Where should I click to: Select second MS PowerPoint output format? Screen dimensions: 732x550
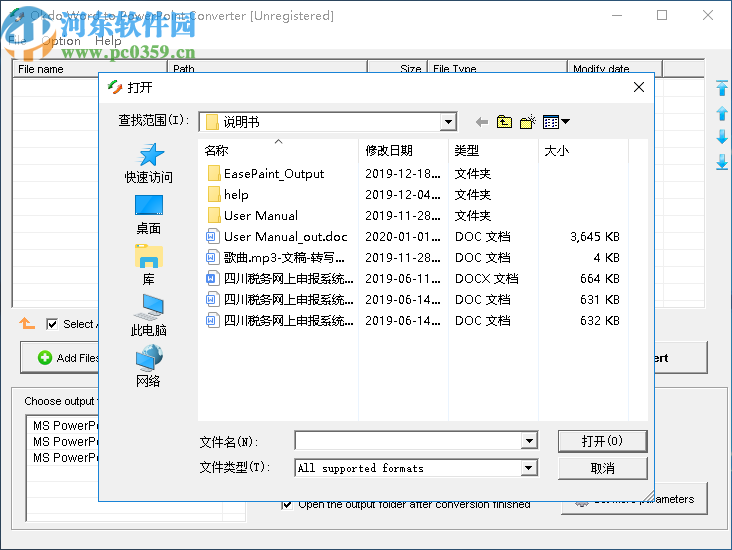65,441
